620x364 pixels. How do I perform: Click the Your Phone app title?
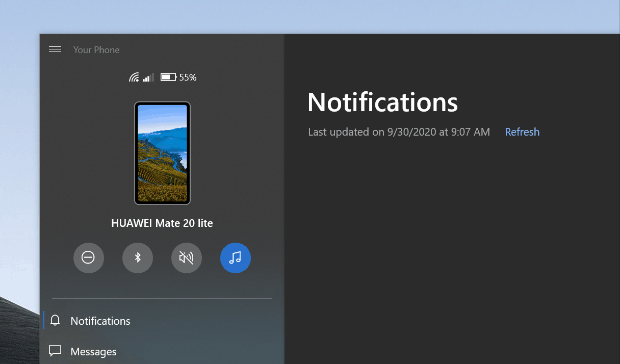[x=96, y=50]
